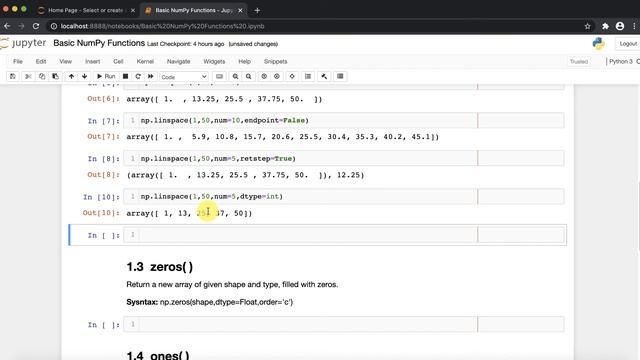Interrupt the kernel with stop icon

coord(125,76)
